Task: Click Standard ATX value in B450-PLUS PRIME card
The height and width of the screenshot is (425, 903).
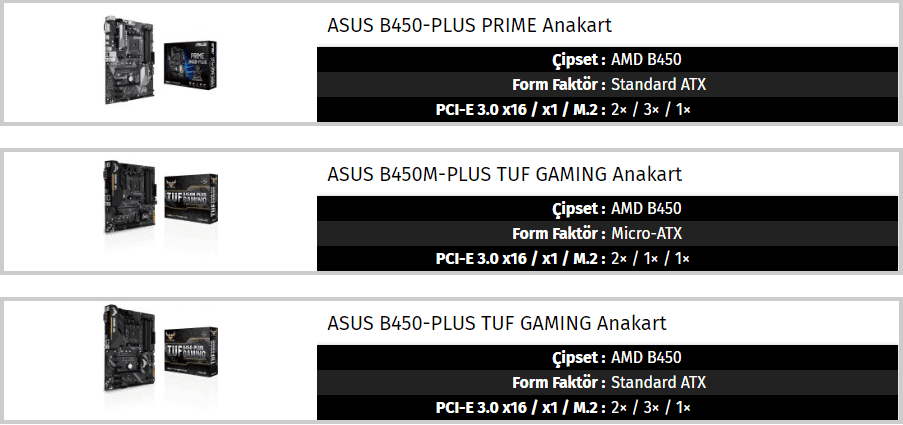Action: [x=658, y=84]
